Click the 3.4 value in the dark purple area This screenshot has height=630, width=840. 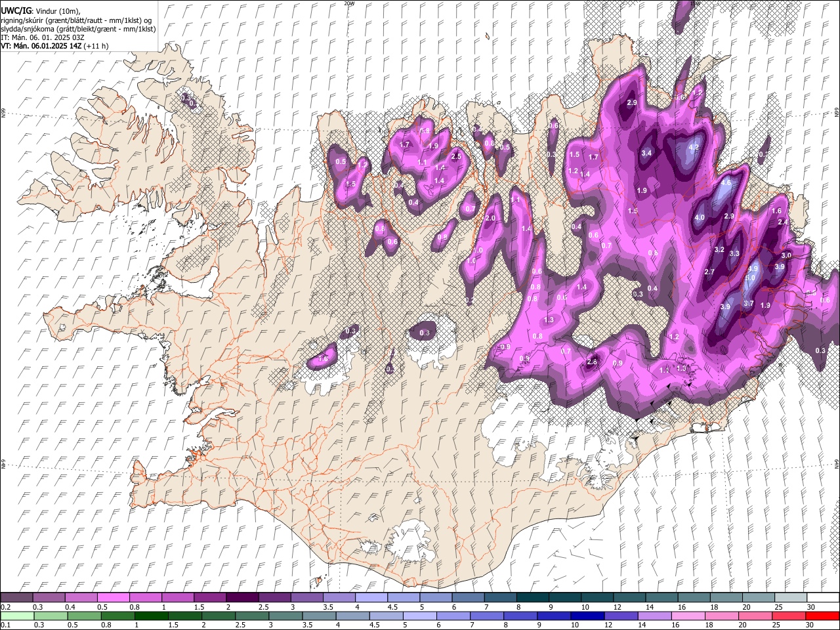click(x=646, y=154)
